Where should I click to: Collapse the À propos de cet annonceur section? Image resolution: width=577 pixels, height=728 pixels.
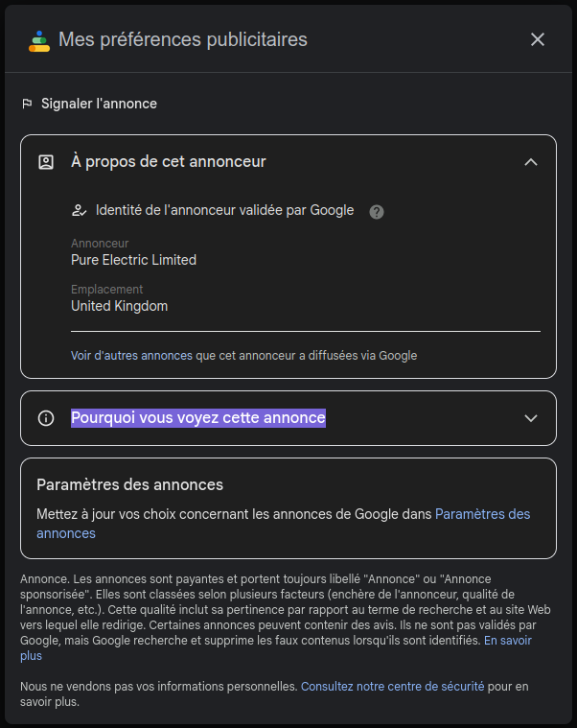(531, 162)
